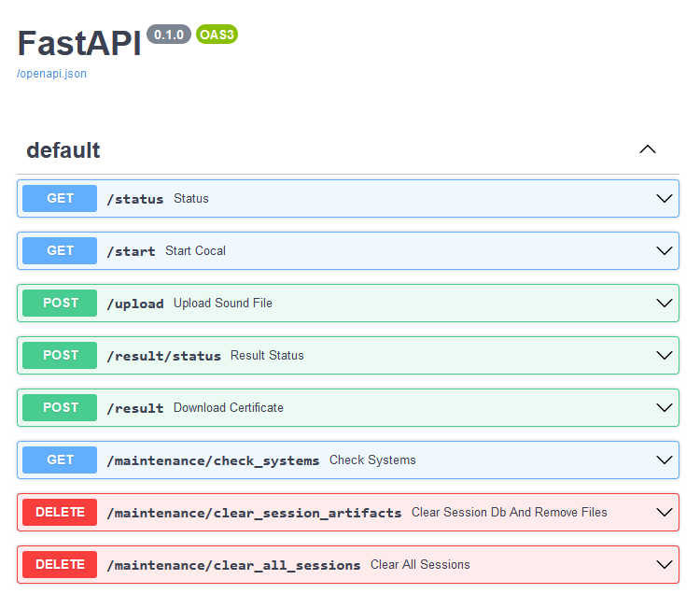This screenshot has height=608, width=700.
Task: Expand the clear_all_sessions chevron
Action: (x=665, y=564)
